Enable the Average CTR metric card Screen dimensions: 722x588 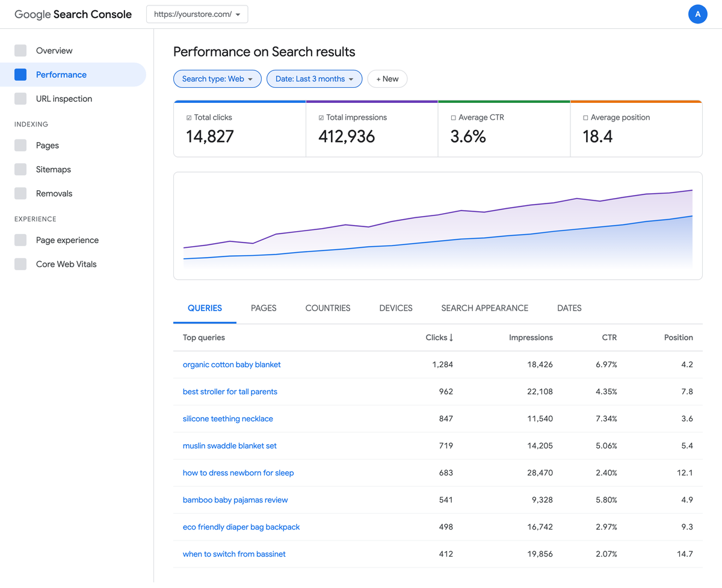pos(504,128)
